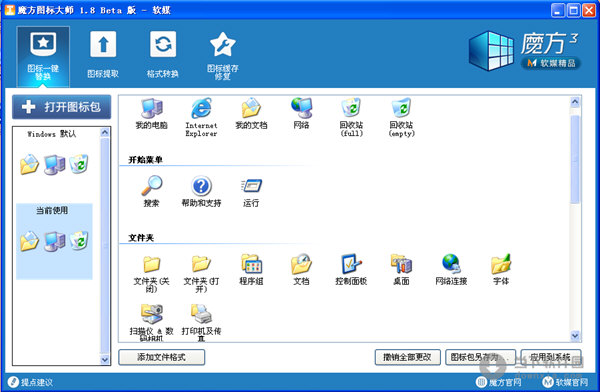Click icon pack list scroll down arrow
The image size is (600, 392).
coord(104,359)
